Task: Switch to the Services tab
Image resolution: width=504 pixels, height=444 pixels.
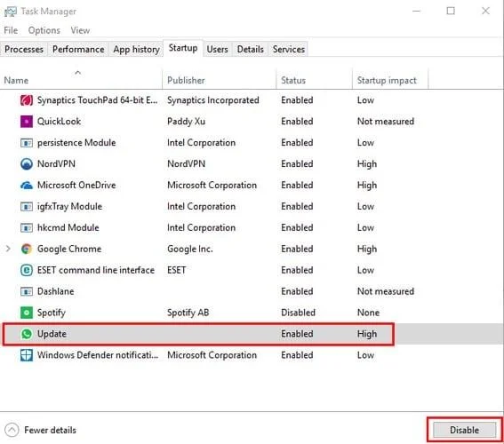Action: [289, 49]
